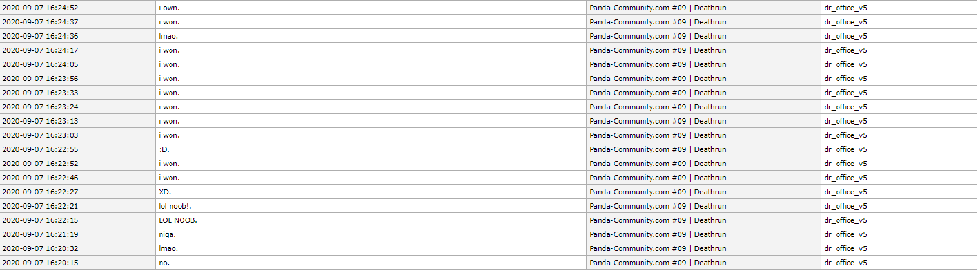
Task: Click the timestamp 2020-09-07 16:22:55
Action: click(41, 149)
